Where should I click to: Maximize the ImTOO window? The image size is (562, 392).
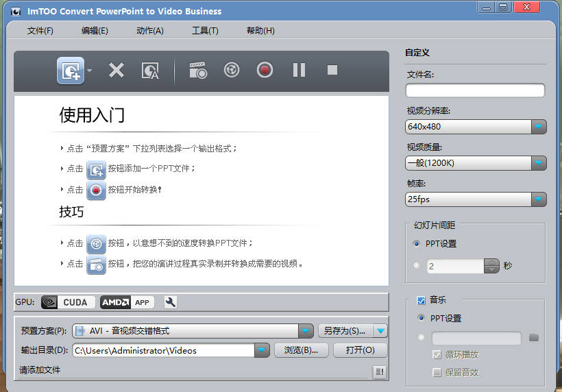coord(503,7)
